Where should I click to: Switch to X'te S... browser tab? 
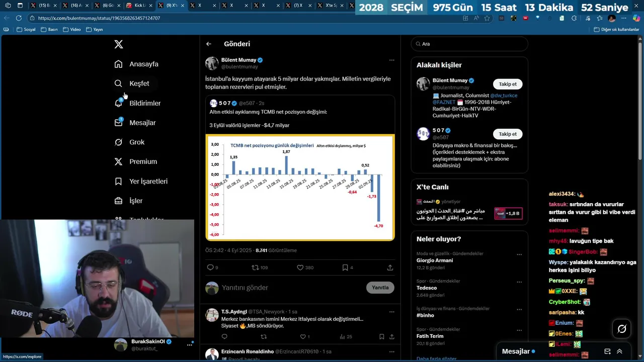click(x=331, y=6)
